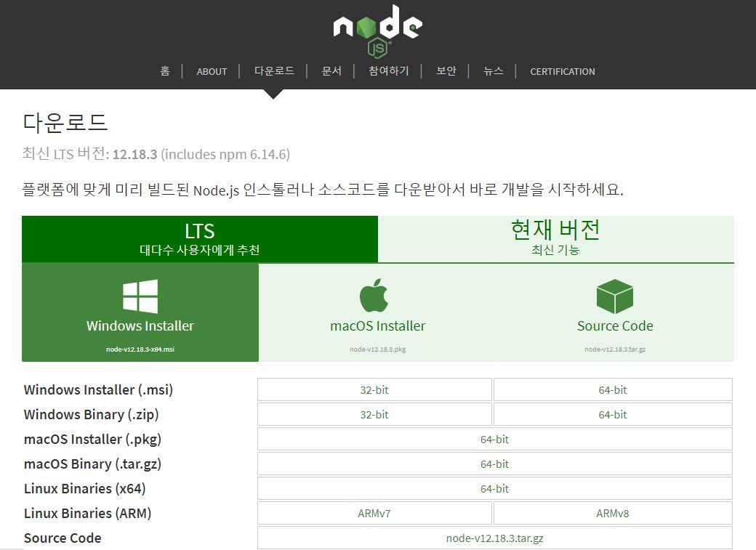Select the LTS tab

200,239
